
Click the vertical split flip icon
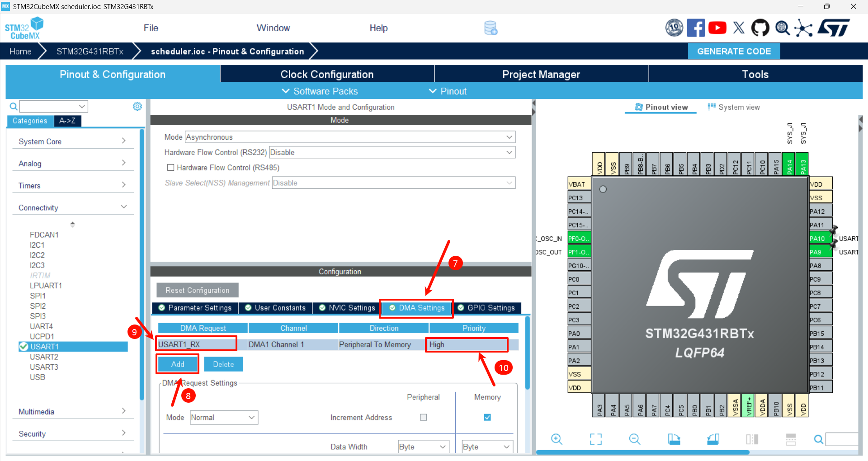click(752, 439)
